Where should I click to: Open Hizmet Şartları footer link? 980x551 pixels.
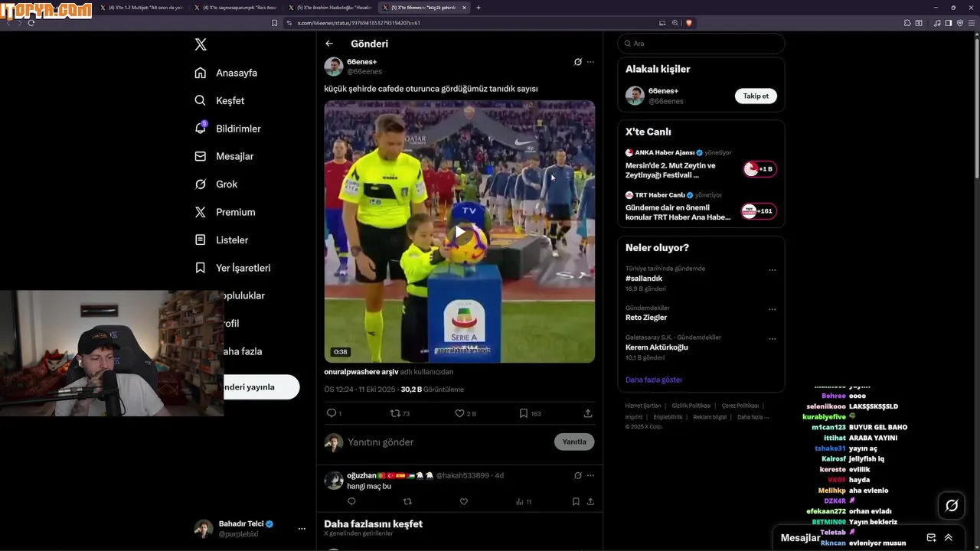pyautogui.click(x=643, y=406)
